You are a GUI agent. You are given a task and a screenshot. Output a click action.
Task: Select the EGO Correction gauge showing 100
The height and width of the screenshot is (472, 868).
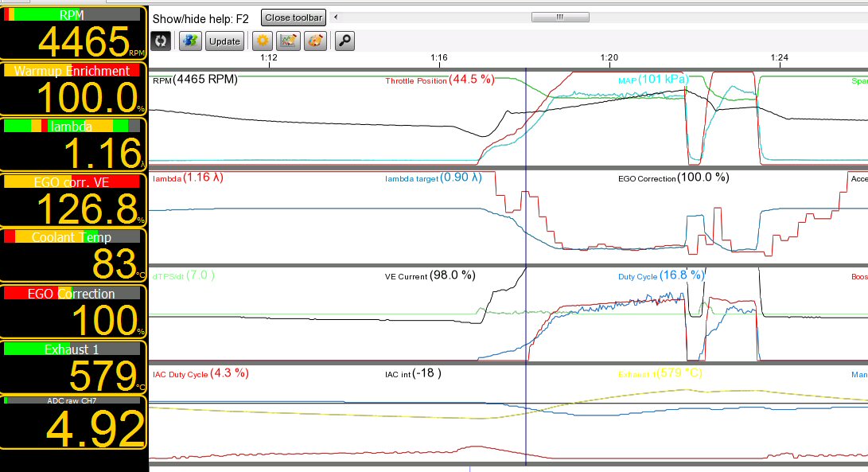click(73, 311)
